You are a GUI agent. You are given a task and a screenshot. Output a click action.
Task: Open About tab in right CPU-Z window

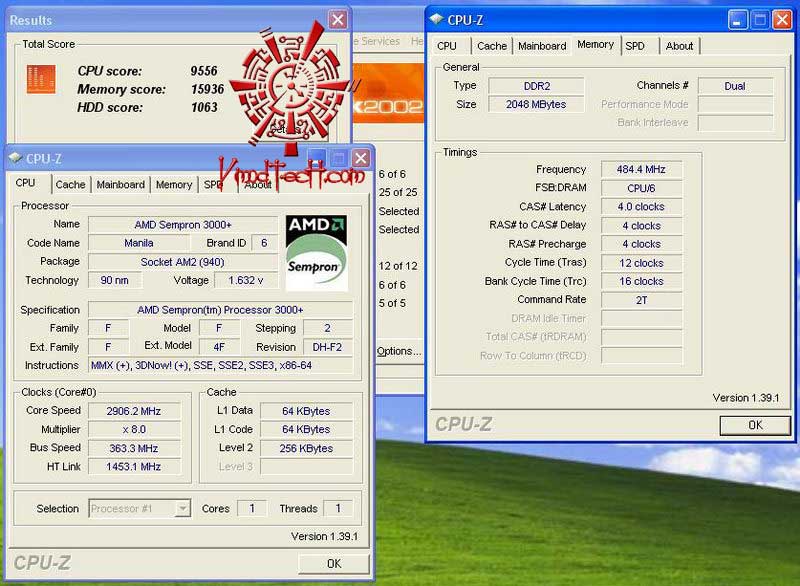pyautogui.click(x=680, y=46)
